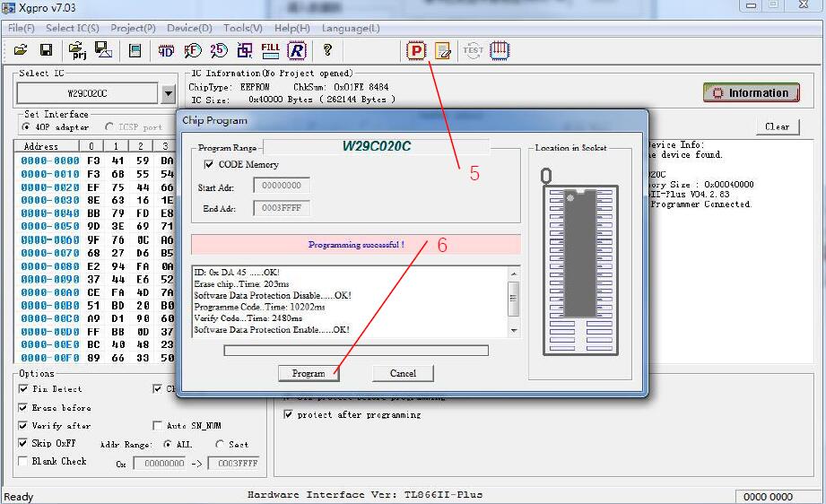The image size is (826, 504).
Task: Open the Tools(V) menu
Action: tap(242, 28)
